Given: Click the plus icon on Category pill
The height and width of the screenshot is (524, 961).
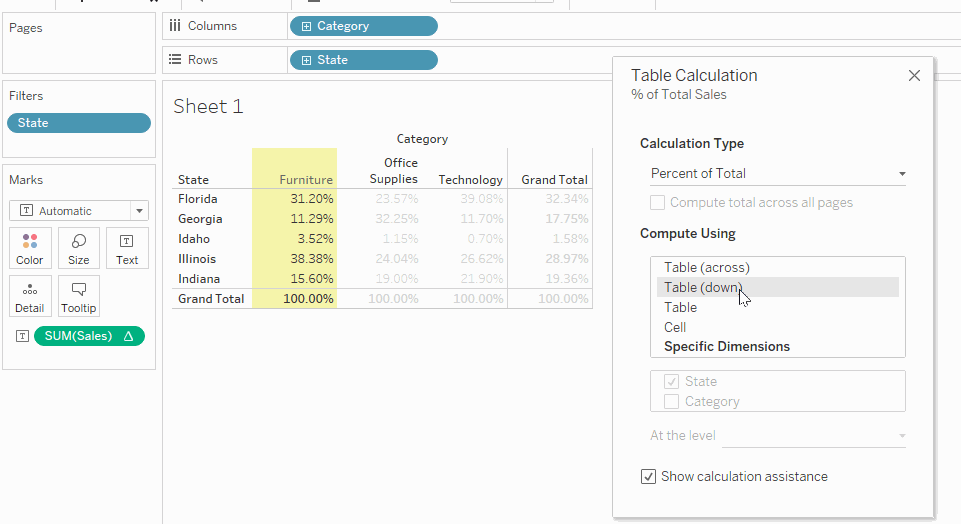Looking at the screenshot, I should tap(306, 26).
